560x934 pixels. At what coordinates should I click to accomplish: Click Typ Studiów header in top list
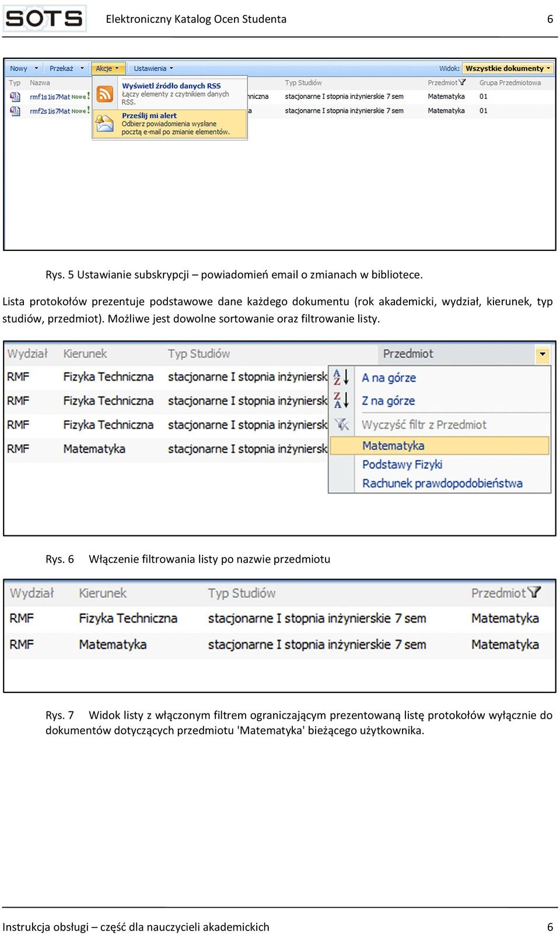point(303,83)
